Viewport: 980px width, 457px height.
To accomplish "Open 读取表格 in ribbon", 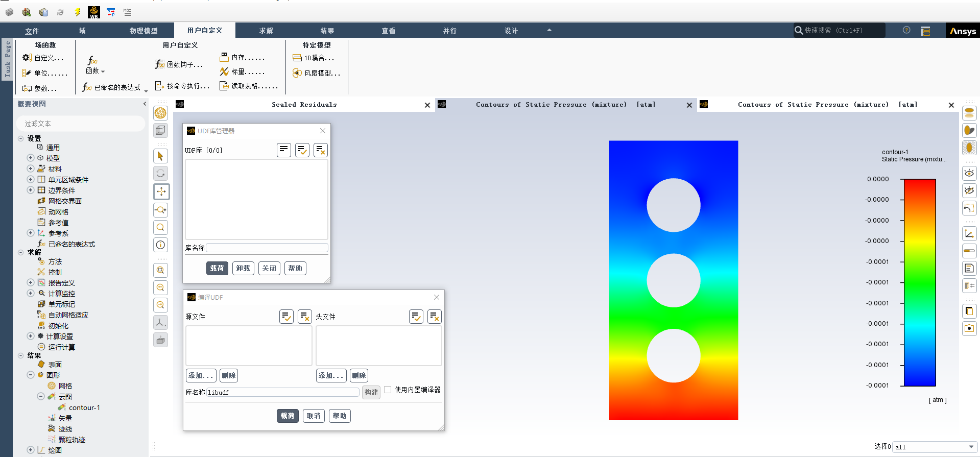I will [249, 86].
